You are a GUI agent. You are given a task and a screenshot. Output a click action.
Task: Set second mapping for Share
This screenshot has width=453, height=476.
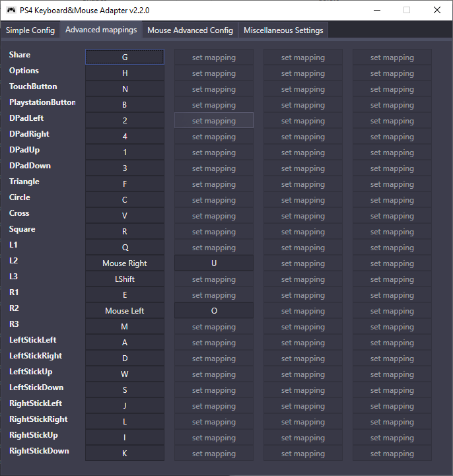coord(214,57)
